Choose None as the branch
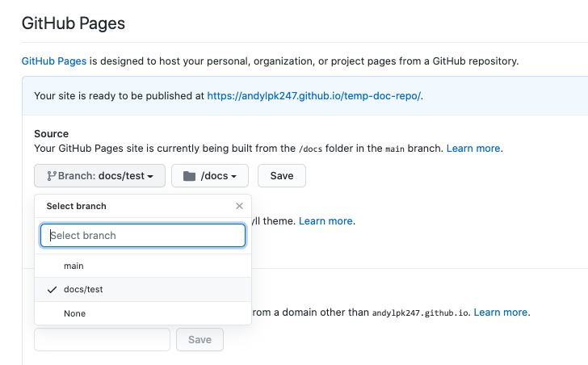This screenshot has width=588, height=365. pyautogui.click(x=143, y=313)
